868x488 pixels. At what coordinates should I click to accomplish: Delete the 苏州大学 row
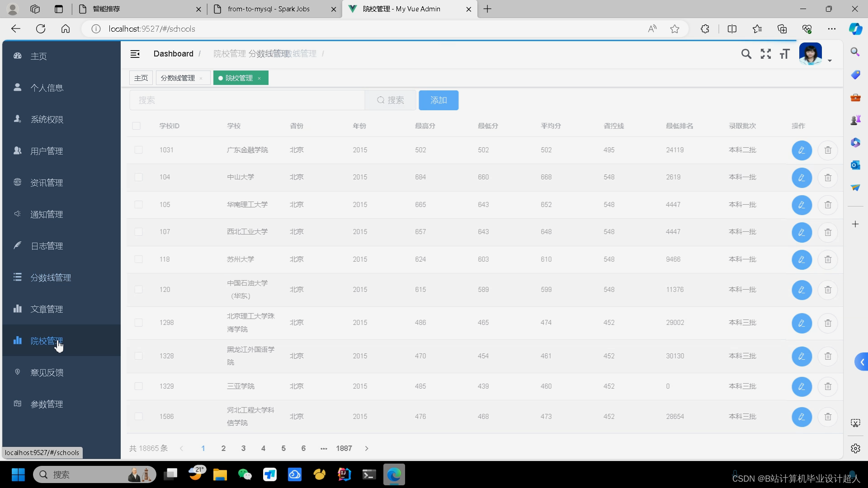tap(827, 259)
